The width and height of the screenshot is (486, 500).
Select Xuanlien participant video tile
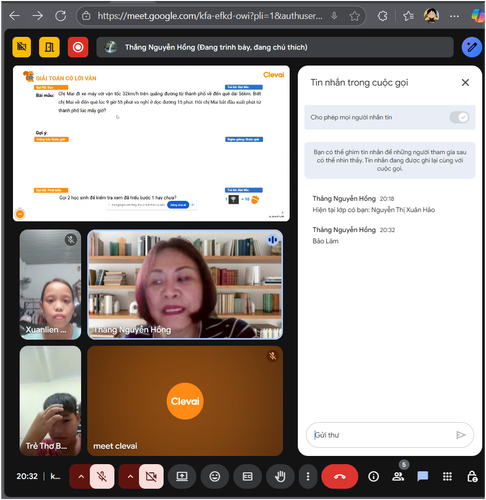pos(50,284)
